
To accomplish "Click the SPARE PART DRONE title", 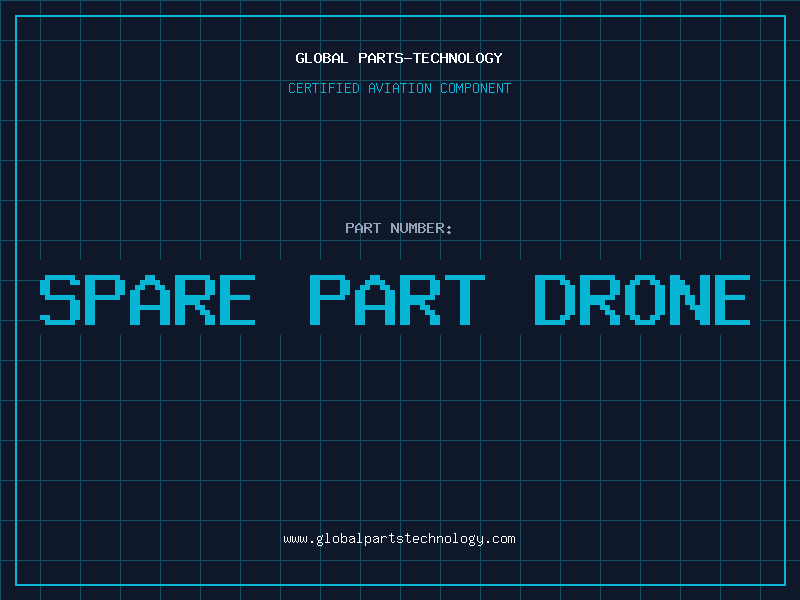I will pyautogui.click(x=395, y=299).
